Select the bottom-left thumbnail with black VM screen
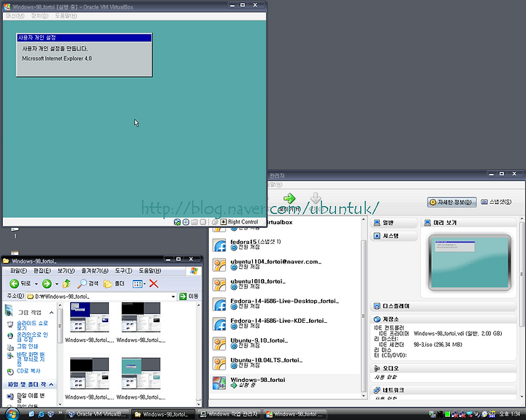The image size is (526, 420). tap(89, 373)
